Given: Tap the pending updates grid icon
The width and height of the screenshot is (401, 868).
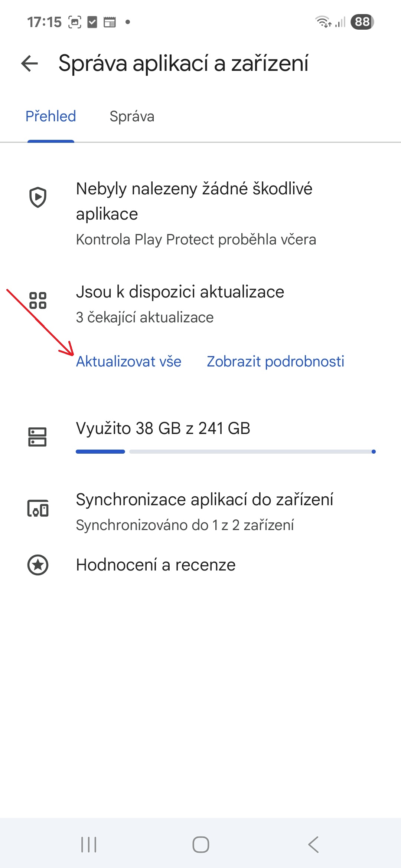Looking at the screenshot, I should point(38,300).
